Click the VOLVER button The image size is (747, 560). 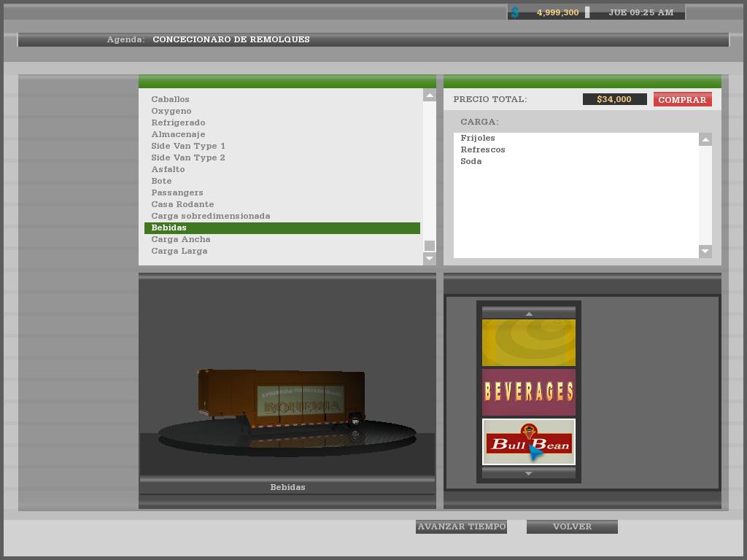tap(572, 526)
